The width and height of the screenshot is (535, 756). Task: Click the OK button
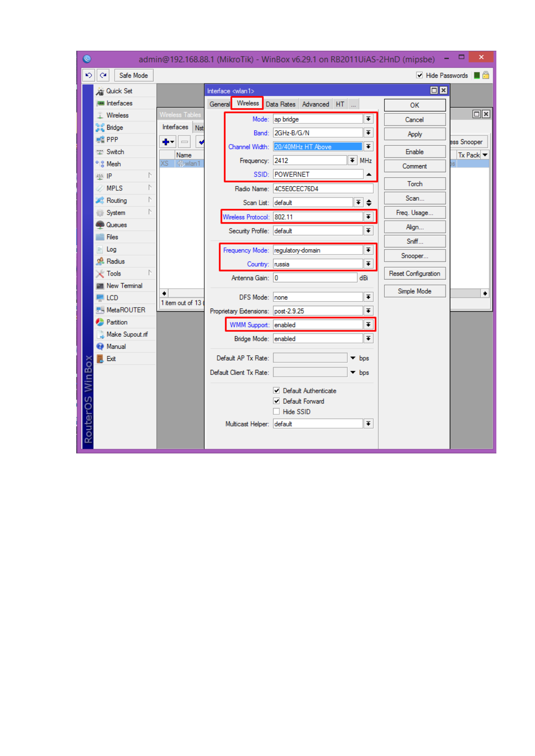415,105
